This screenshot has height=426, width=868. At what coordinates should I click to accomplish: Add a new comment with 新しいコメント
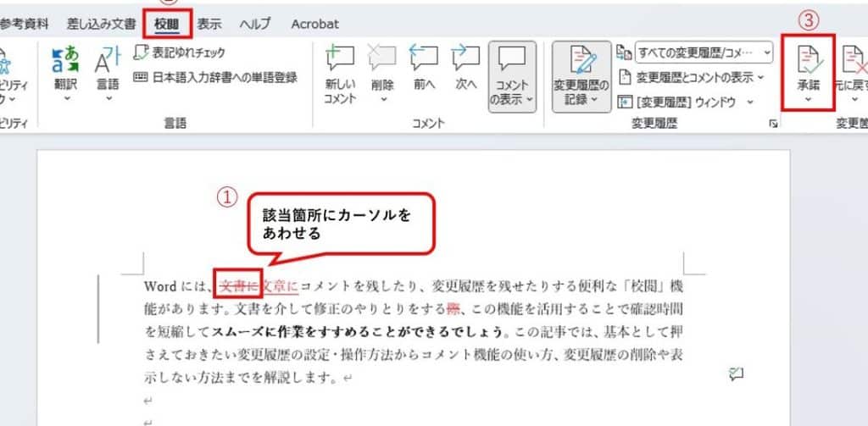point(340,61)
